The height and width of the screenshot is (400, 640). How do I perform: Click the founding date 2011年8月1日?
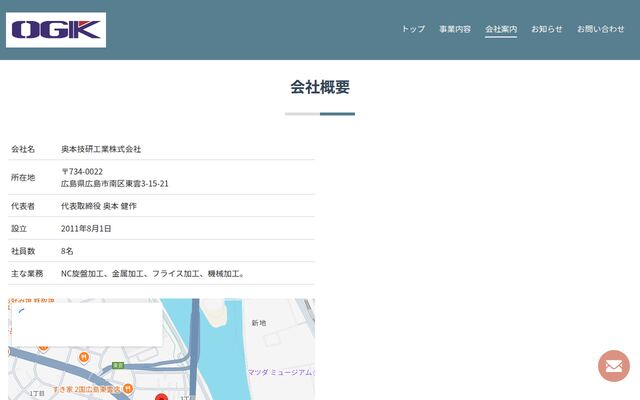click(86, 229)
